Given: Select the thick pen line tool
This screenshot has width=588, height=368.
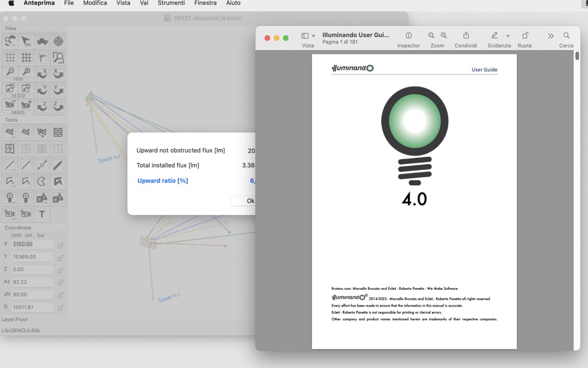Looking at the screenshot, I should pyautogui.click(x=58, y=165).
